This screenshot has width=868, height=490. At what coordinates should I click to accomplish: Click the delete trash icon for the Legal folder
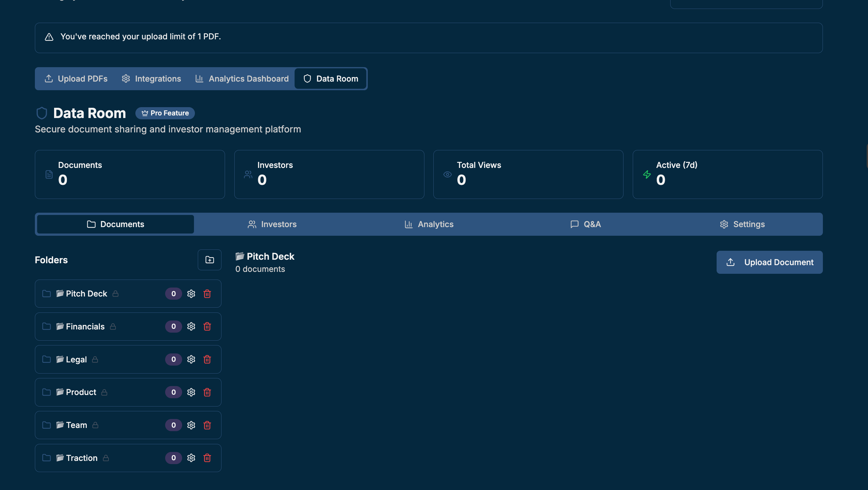pos(207,359)
